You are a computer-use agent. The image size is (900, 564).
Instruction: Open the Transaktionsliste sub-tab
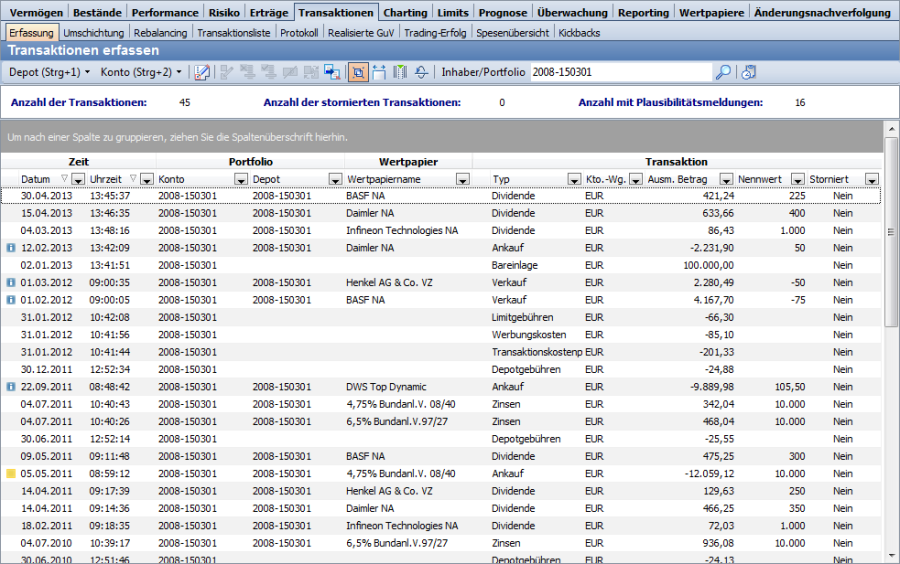click(x=234, y=33)
